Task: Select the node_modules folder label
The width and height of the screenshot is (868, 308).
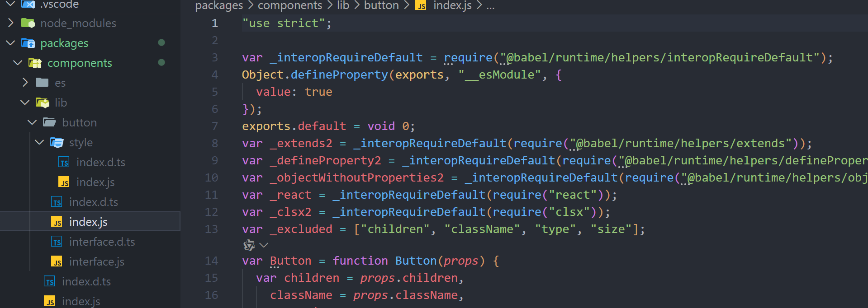Action: coord(78,23)
